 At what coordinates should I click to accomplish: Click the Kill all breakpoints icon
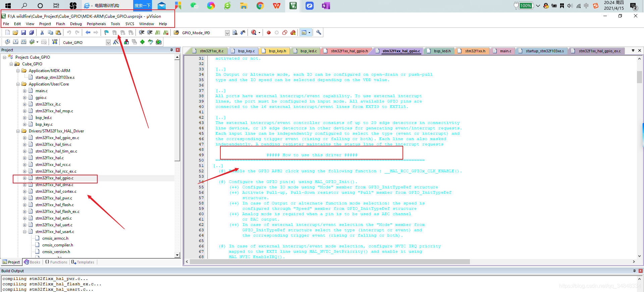(x=293, y=33)
